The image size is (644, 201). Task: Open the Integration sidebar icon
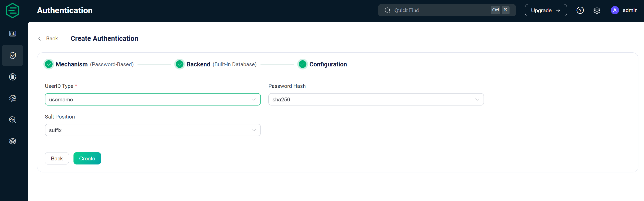[x=13, y=77]
